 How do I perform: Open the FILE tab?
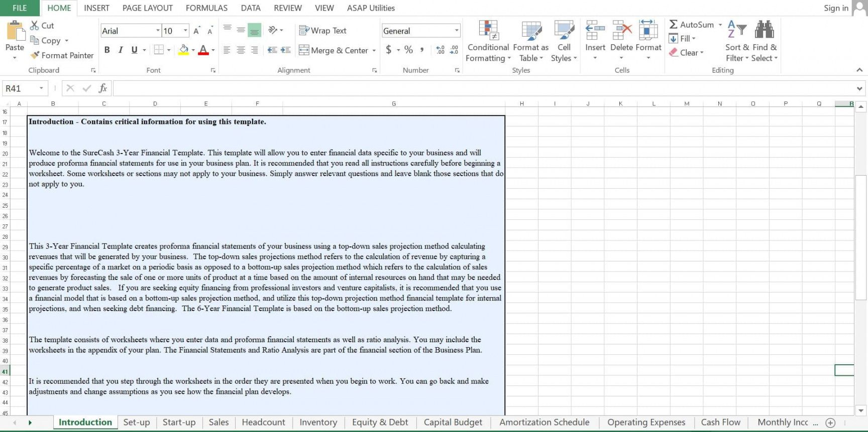coord(20,8)
